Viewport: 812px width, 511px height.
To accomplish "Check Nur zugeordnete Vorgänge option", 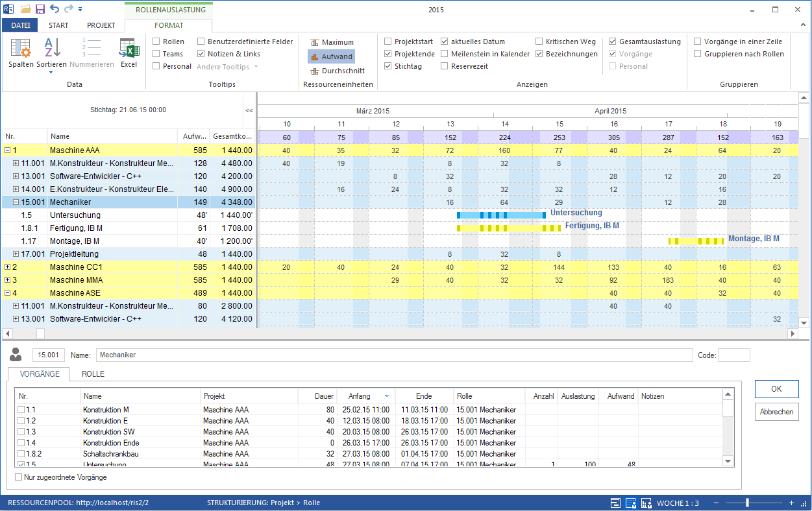I will pos(19,477).
